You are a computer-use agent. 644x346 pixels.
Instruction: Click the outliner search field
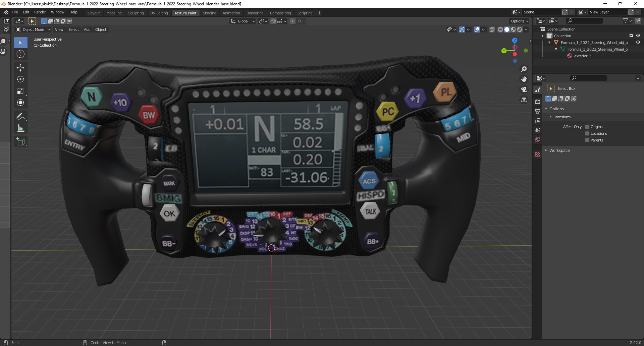pyautogui.click(x=584, y=21)
